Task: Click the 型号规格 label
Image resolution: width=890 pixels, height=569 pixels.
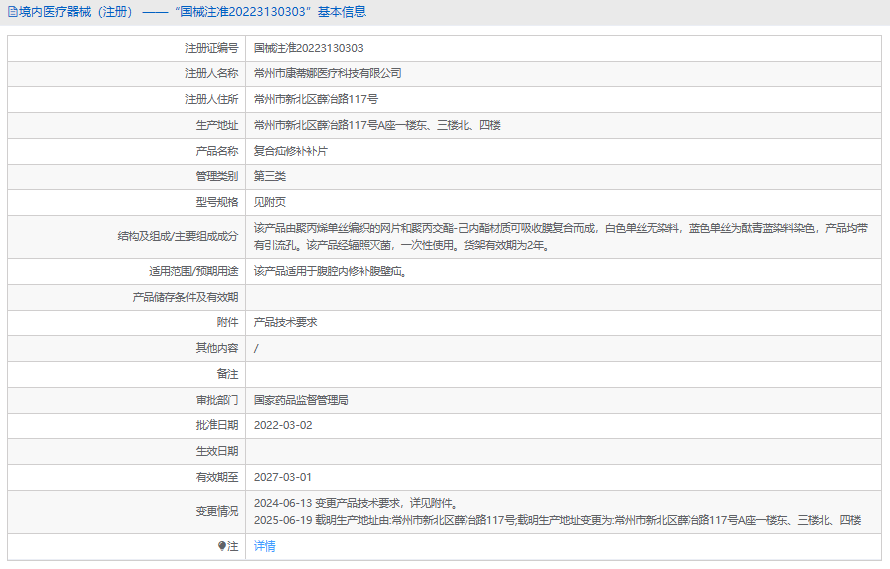Action: point(217,202)
